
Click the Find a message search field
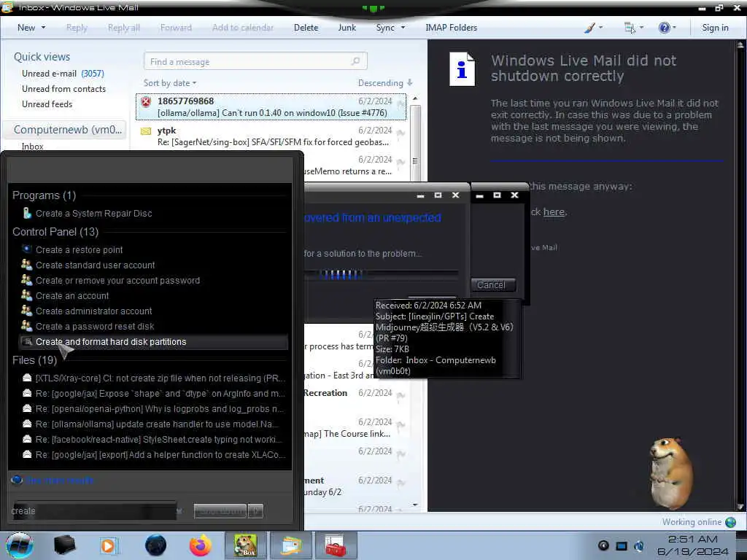point(255,61)
